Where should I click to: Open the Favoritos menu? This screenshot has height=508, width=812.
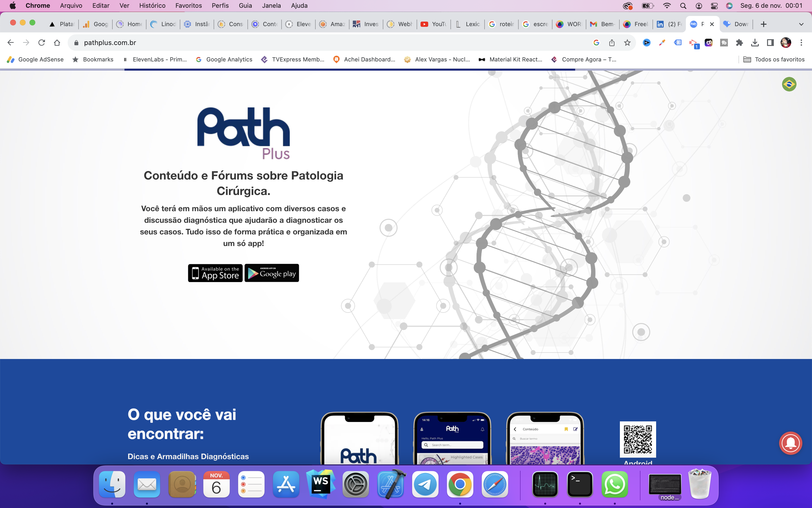pos(188,5)
